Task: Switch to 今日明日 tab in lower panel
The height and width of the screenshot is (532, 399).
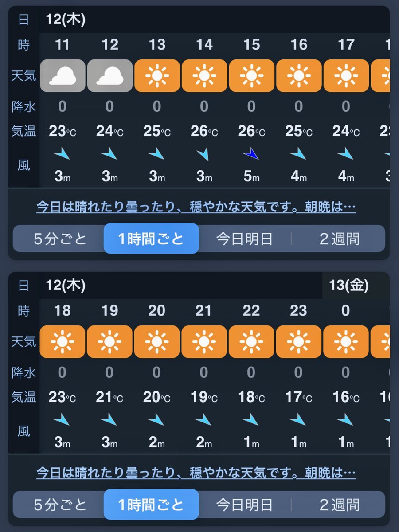Action: (x=244, y=505)
